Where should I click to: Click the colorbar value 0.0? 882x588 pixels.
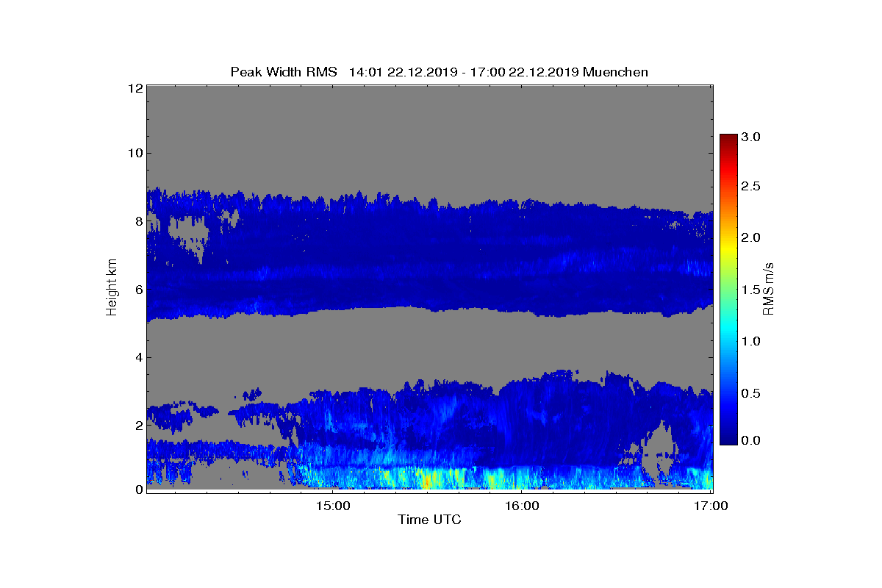pos(750,440)
